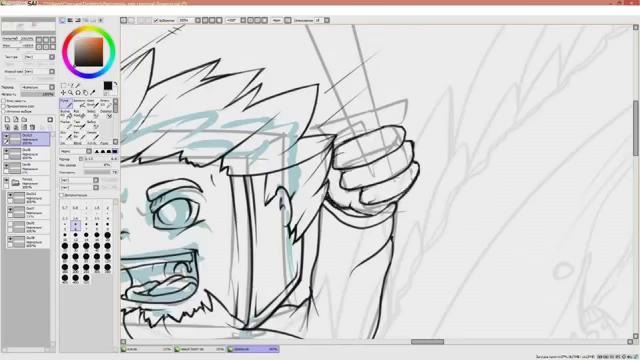Select the magic wand tool
Viewport: 640px width, 360px height.
[78, 86]
